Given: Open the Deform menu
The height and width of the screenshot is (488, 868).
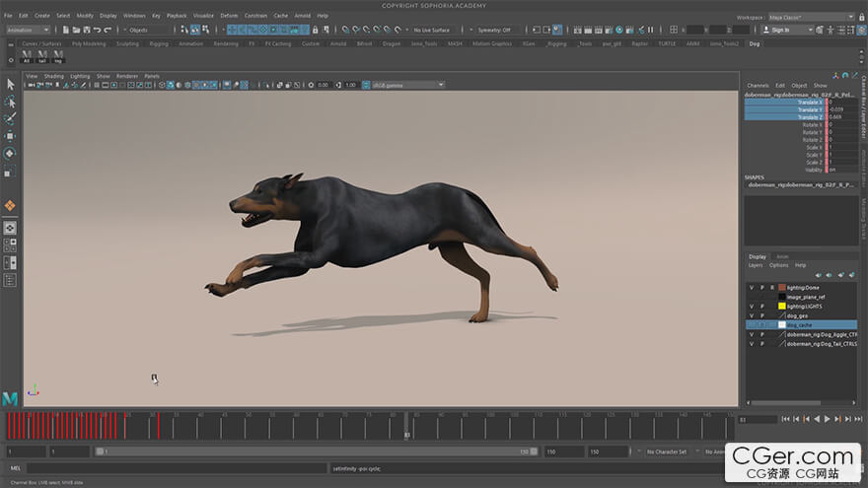Looking at the screenshot, I should click(x=229, y=16).
